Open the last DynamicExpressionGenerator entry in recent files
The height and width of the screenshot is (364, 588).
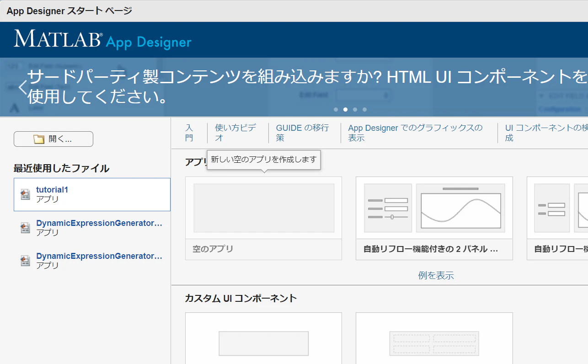tap(92, 261)
